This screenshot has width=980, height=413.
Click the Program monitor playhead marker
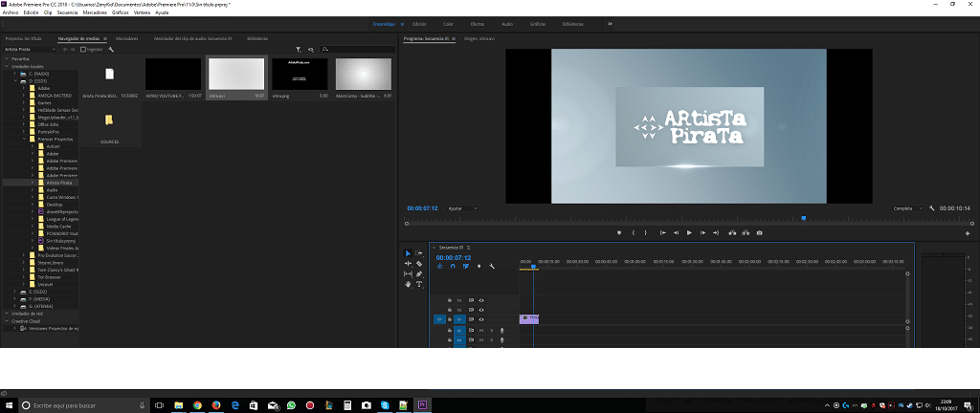(804, 218)
